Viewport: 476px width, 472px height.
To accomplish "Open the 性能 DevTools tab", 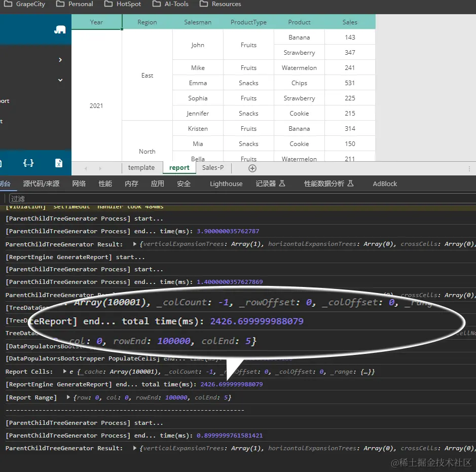I will tap(105, 184).
